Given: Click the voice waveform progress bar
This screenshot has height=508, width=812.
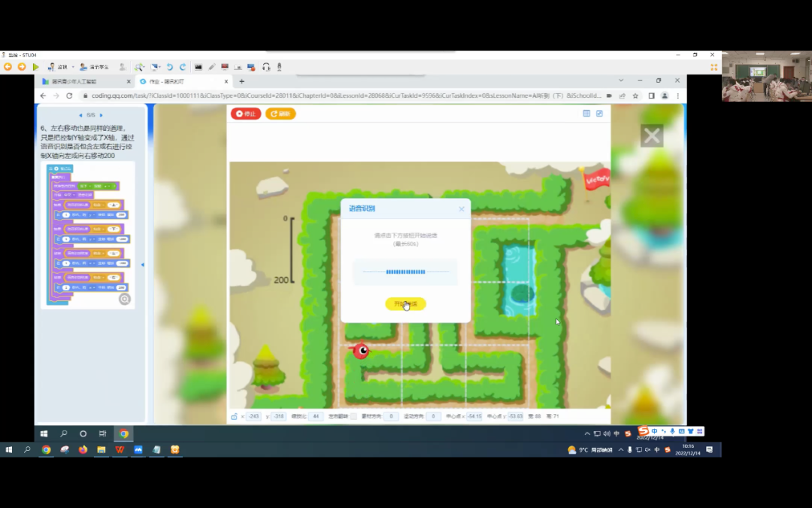Looking at the screenshot, I should tap(405, 272).
